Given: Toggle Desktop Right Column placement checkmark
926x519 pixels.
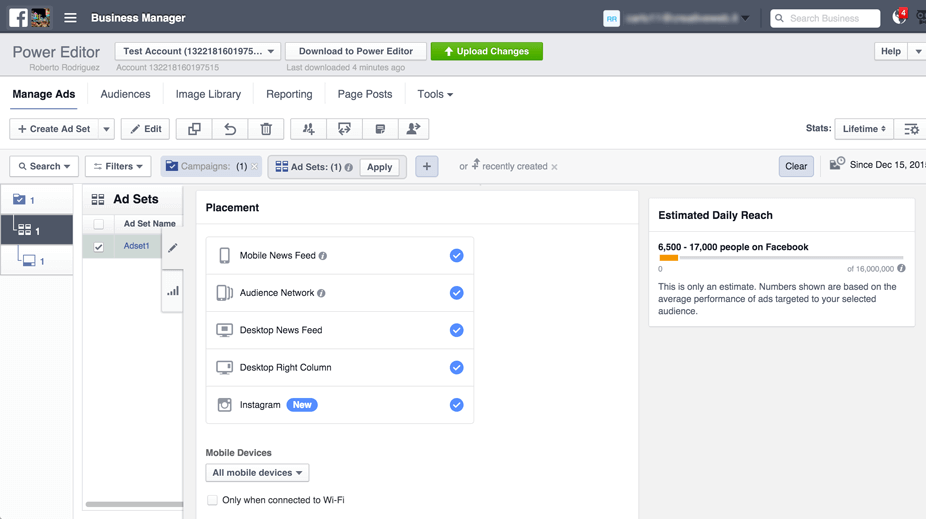Looking at the screenshot, I should point(457,367).
